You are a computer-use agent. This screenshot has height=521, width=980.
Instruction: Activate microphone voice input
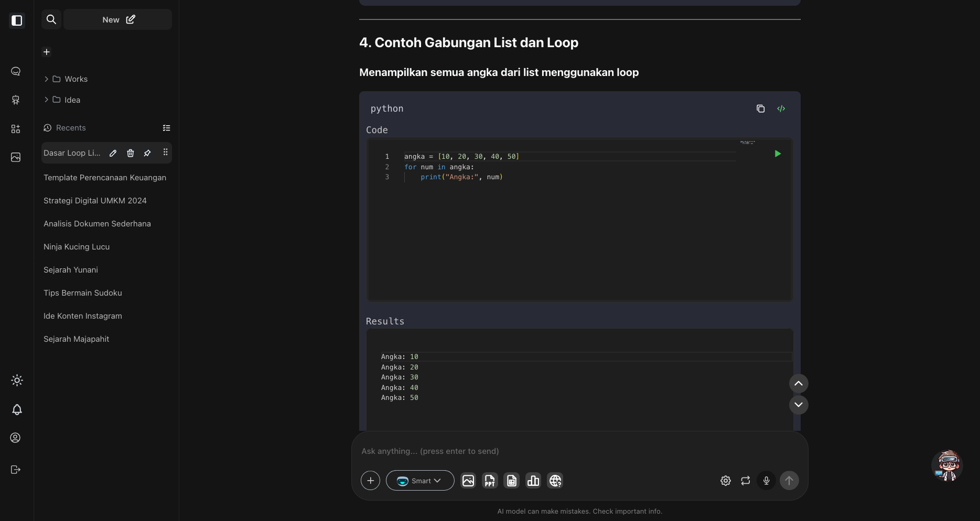click(x=766, y=481)
